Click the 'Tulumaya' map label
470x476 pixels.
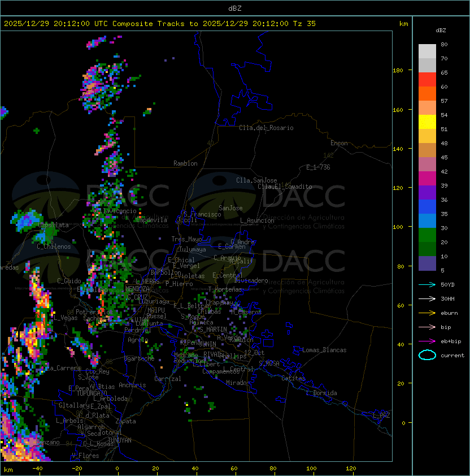(x=193, y=249)
